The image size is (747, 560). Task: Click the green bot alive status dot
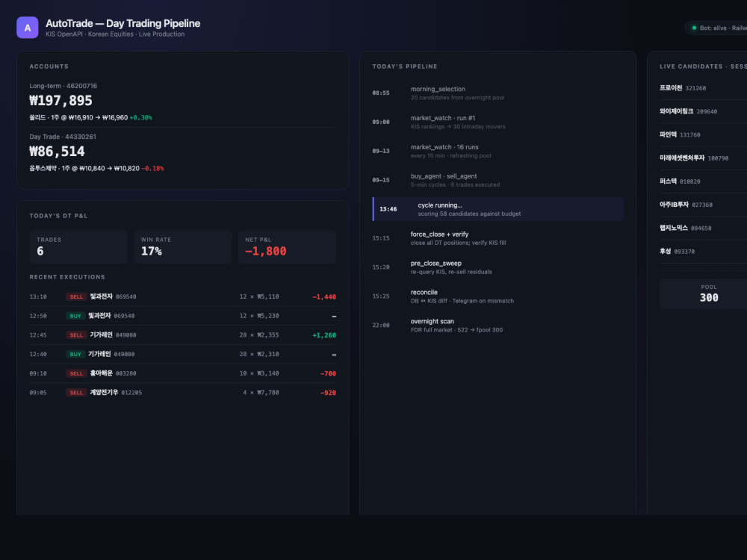[x=694, y=28]
